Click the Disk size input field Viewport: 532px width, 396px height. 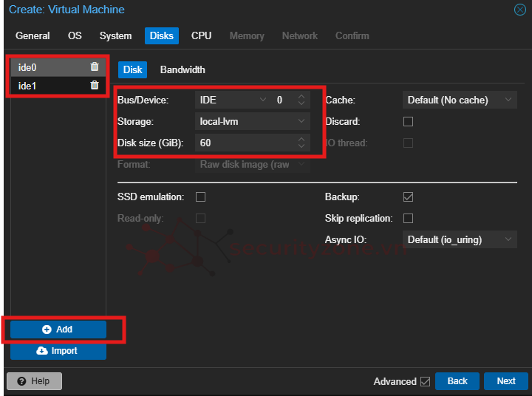coord(245,143)
